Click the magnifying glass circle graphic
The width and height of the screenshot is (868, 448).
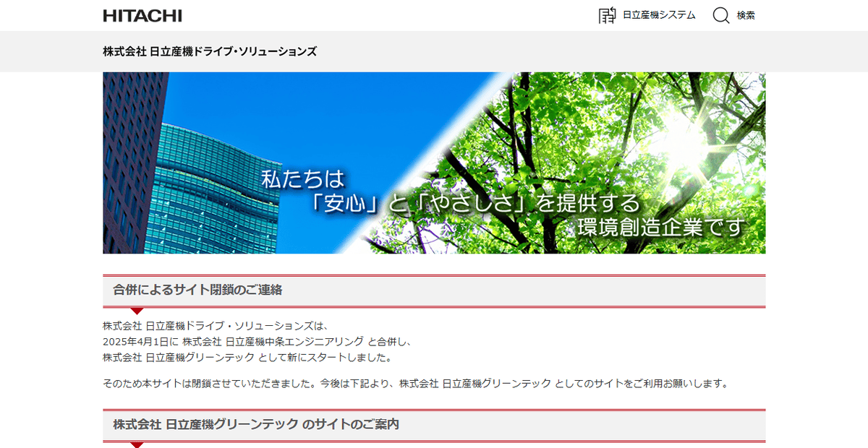click(720, 14)
